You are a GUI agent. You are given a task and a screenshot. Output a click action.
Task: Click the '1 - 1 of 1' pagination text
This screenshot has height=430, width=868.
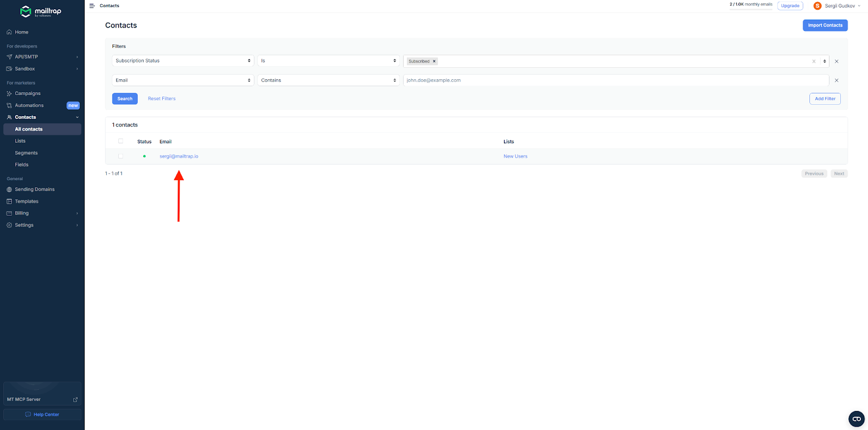(x=114, y=174)
